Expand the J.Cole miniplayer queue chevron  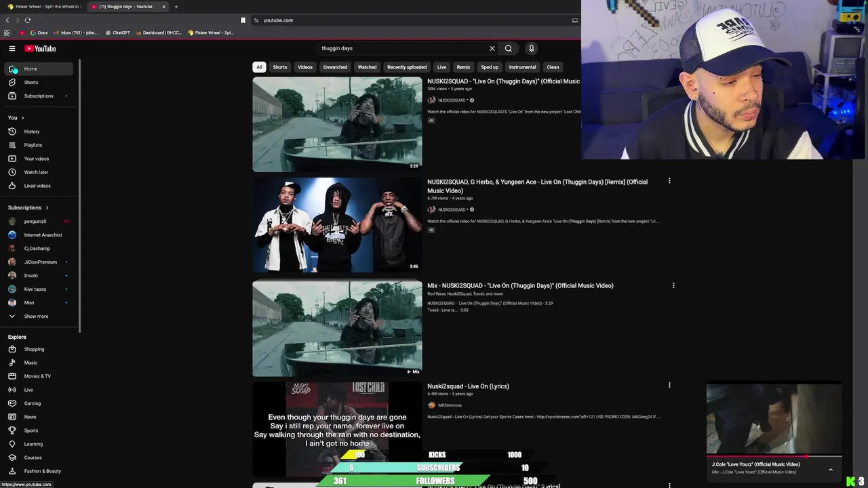[x=830, y=469]
